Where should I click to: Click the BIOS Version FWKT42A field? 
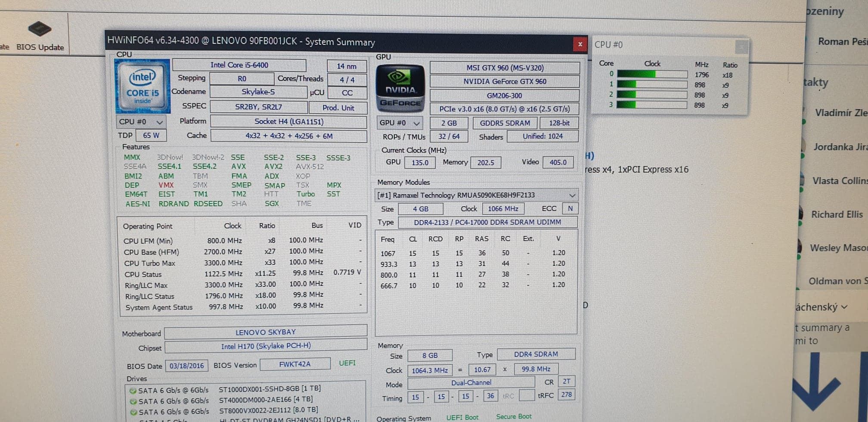click(x=294, y=364)
